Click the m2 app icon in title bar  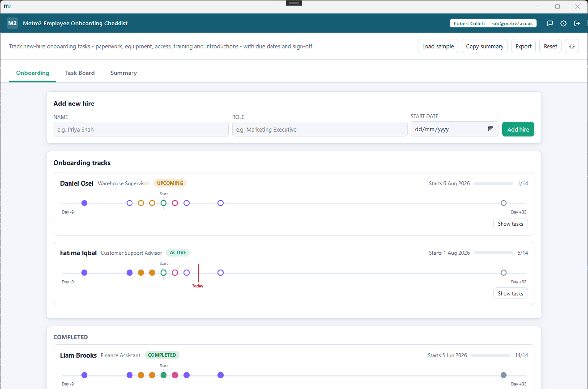[x=7, y=6]
